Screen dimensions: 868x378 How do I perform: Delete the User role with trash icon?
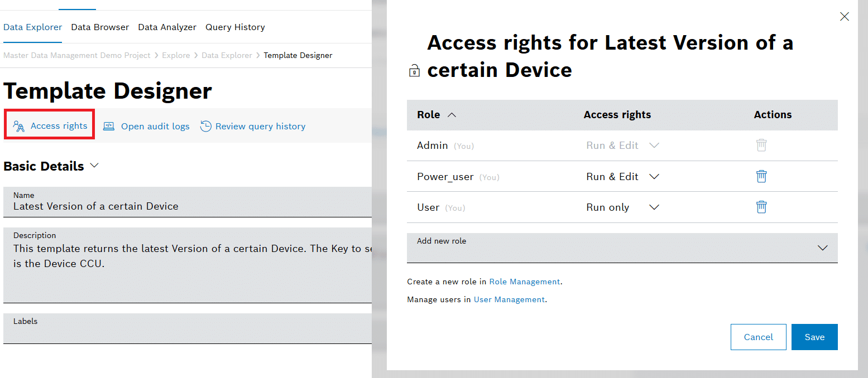tap(761, 207)
